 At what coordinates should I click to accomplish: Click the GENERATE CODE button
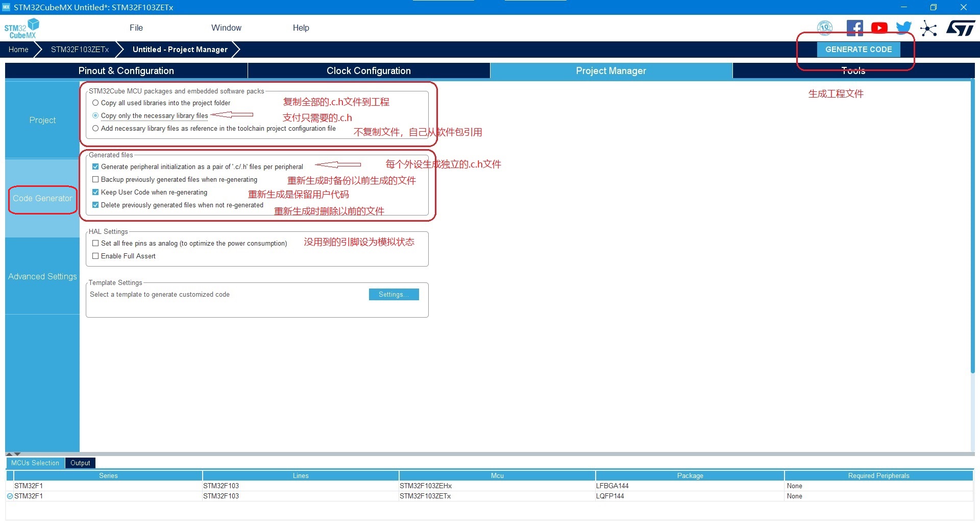[859, 50]
